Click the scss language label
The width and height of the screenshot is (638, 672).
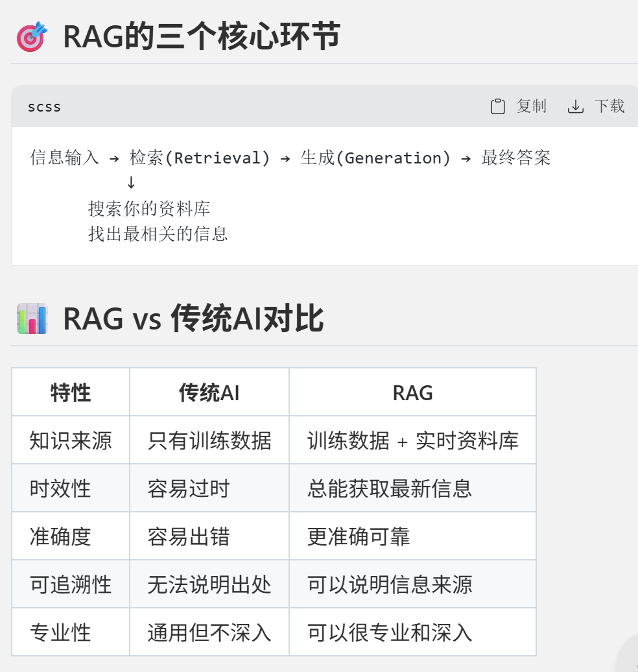[x=44, y=107]
